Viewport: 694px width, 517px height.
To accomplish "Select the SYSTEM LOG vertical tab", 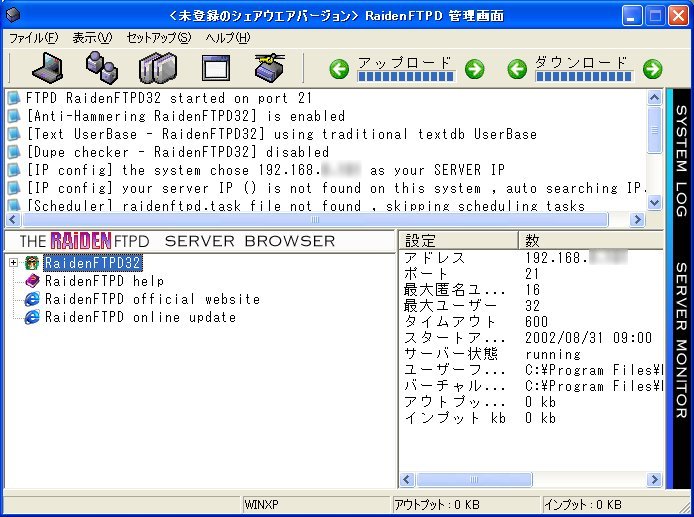I will click(680, 161).
